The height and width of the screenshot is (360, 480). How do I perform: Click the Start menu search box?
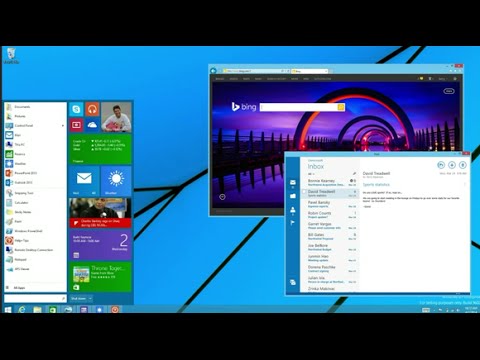[x=35, y=298]
